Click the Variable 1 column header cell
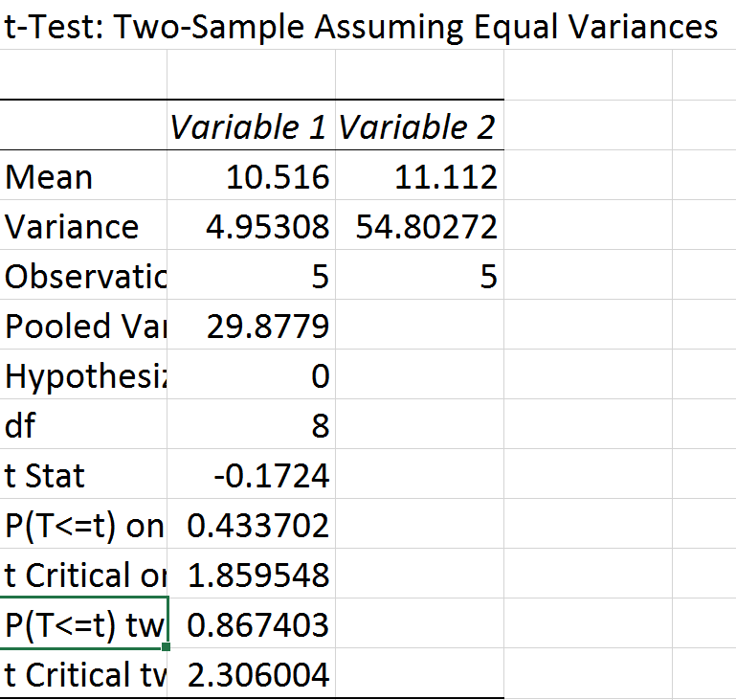 coord(251,127)
